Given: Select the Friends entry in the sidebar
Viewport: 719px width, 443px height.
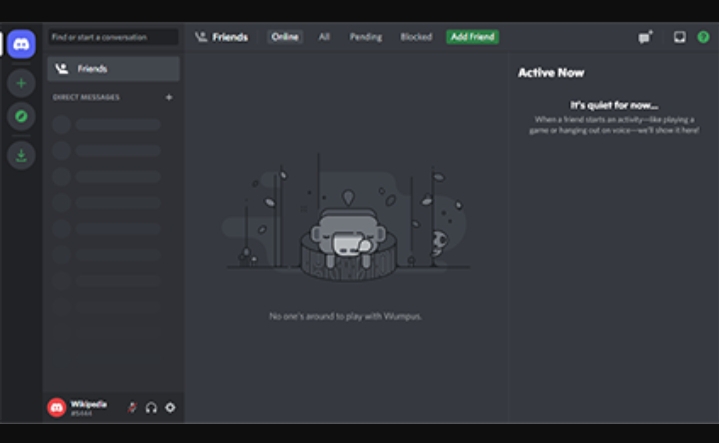Looking at the screenshot, I should point(113,69).
